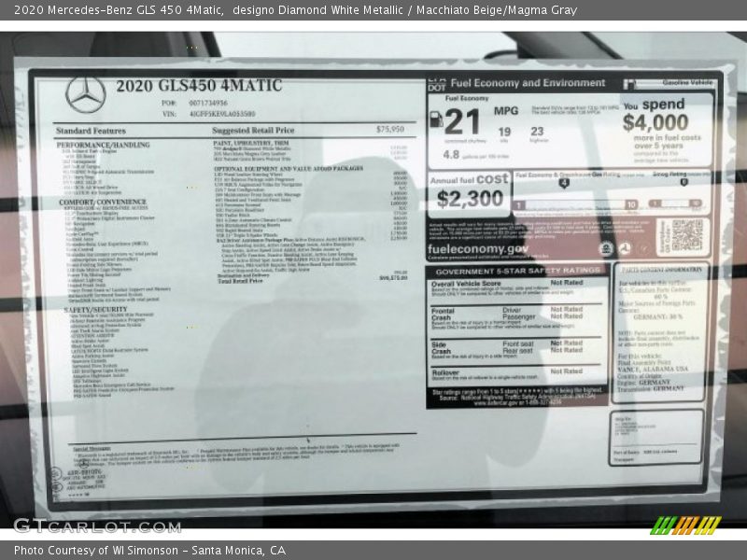This screenshot has height=560, width=747.
Task: Click the GOVERNMENT 5-STAR SAFETY RATINGS header
Action: pos(518,272)
